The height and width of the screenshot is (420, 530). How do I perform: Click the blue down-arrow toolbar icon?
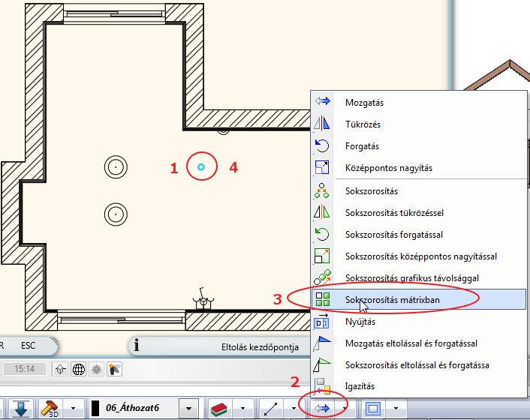pos(21,409)
